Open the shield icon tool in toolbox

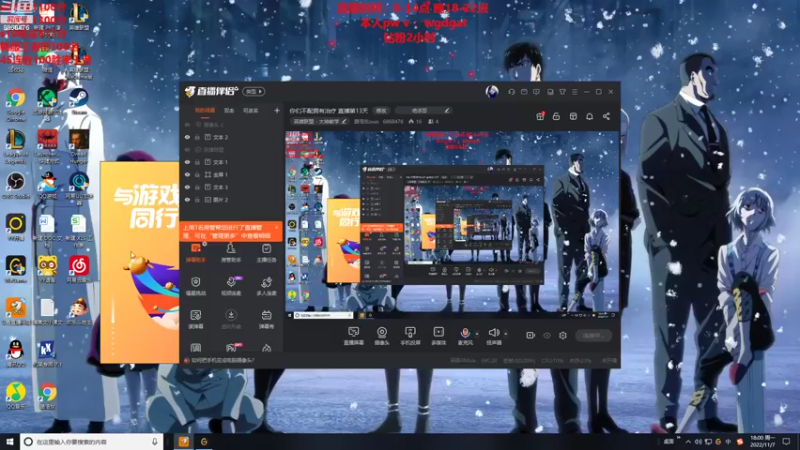196,286
